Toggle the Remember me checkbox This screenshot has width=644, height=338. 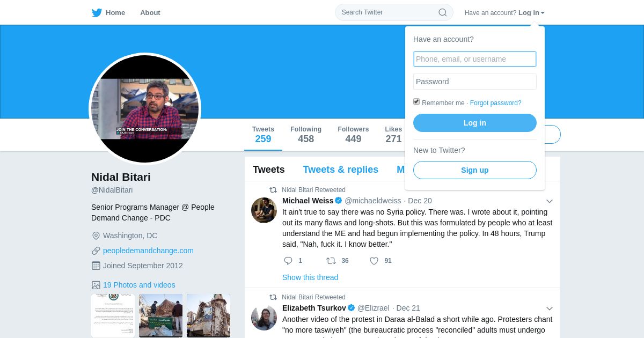pos(416,101)
